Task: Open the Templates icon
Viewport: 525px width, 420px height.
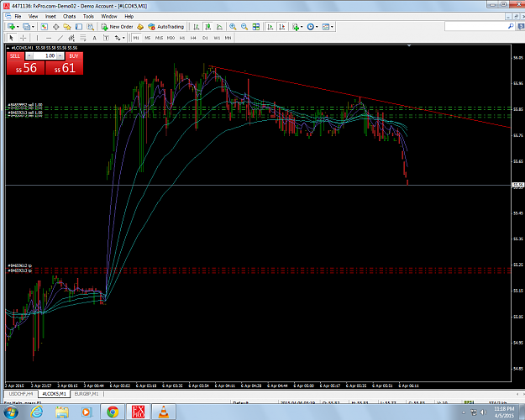Action: click(325, 27)
